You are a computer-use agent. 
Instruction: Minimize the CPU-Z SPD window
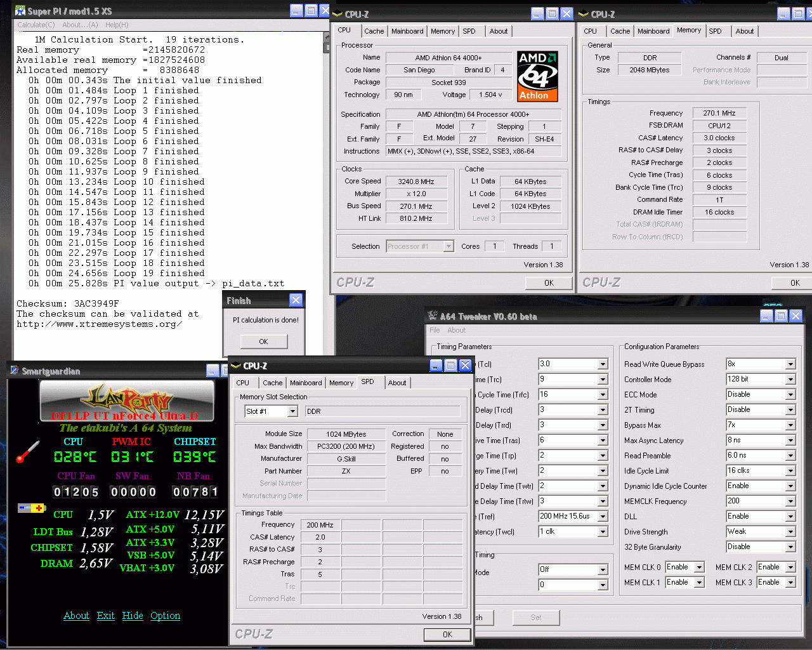click(436, 366)
